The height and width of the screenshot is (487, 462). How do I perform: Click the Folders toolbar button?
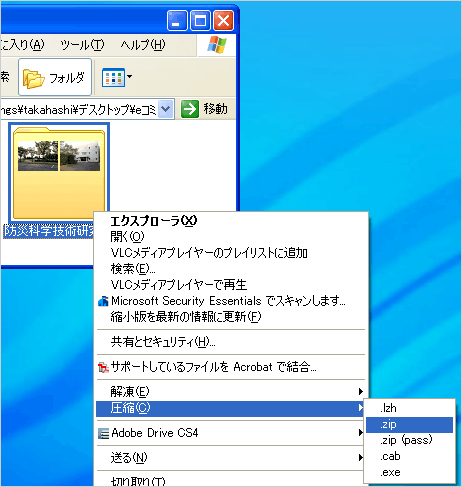coord(55,77)
